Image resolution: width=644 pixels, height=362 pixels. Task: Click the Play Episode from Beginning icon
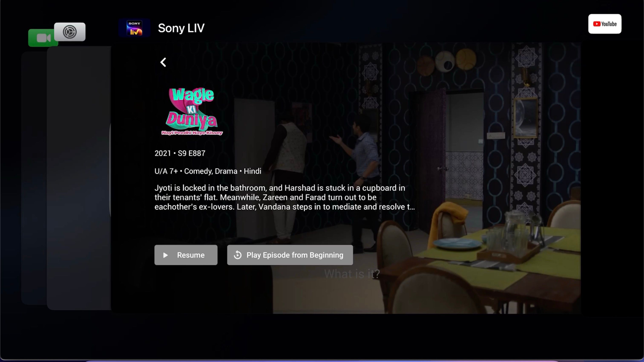tap(238, 255)
